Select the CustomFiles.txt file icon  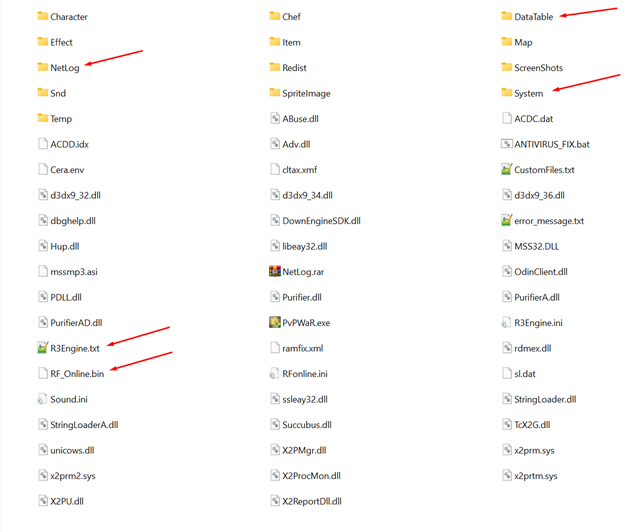click(507, 169)
